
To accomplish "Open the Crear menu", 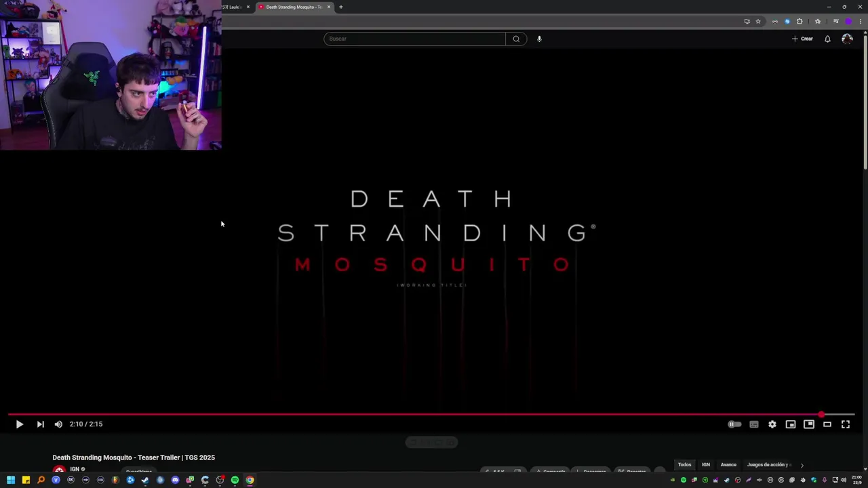I will click(802, 39).
